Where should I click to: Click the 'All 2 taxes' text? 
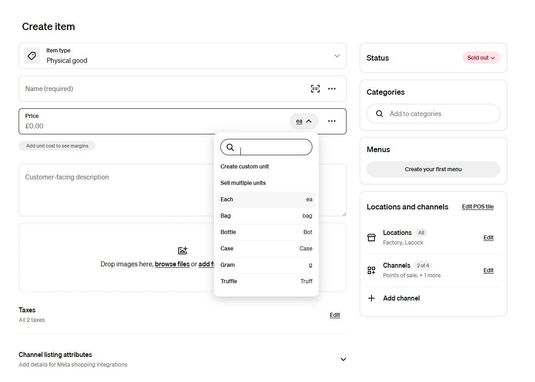pyautogui.click(x=32, y=320)
